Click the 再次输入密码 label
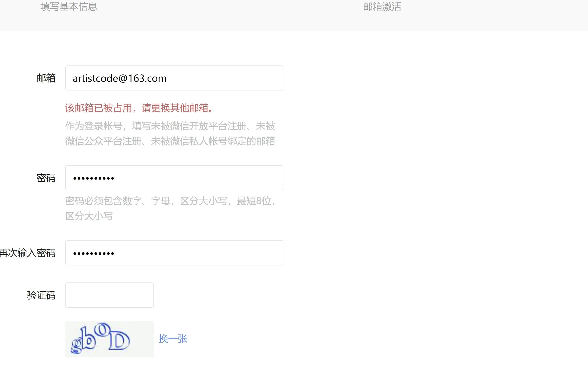588x371 pixels. pos(28,253)
